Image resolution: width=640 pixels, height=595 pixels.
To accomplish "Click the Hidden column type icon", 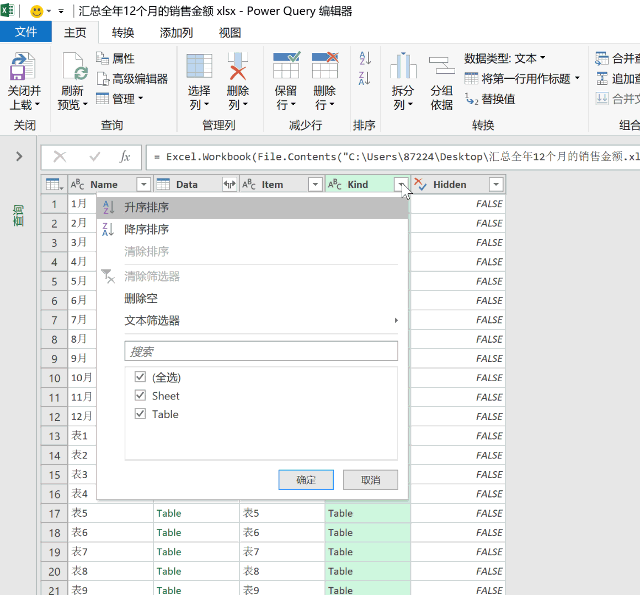I will [420, 185].
